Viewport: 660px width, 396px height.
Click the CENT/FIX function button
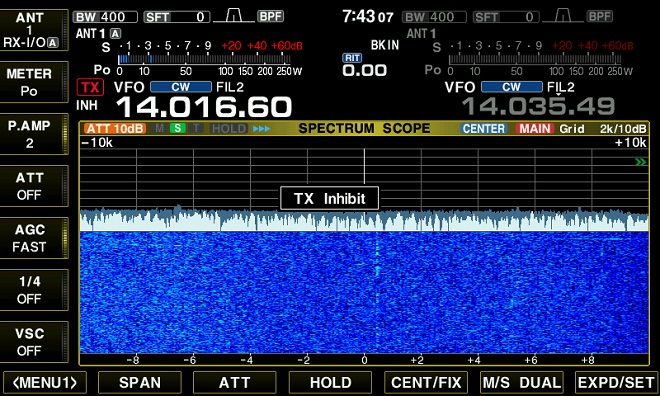(426, 383)
